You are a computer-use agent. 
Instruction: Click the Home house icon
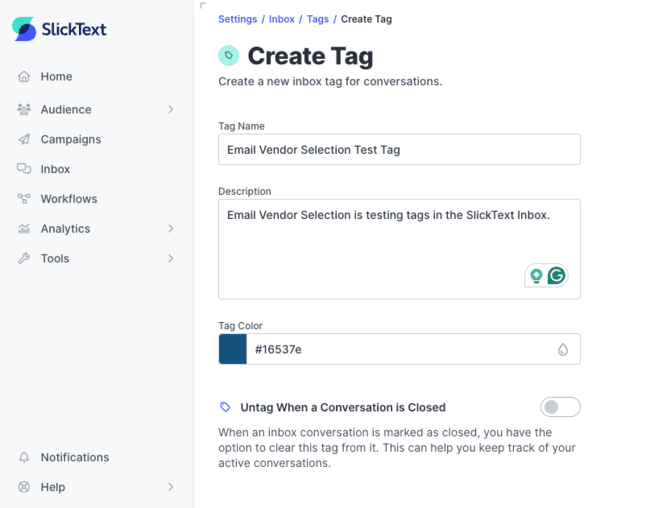pyautogui.click(x=24, y=76)
